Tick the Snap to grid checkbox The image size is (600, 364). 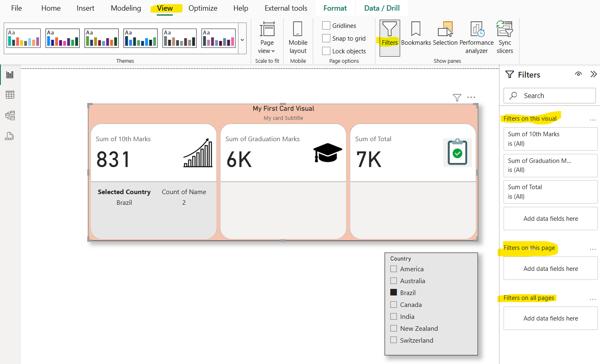point(326,38)
